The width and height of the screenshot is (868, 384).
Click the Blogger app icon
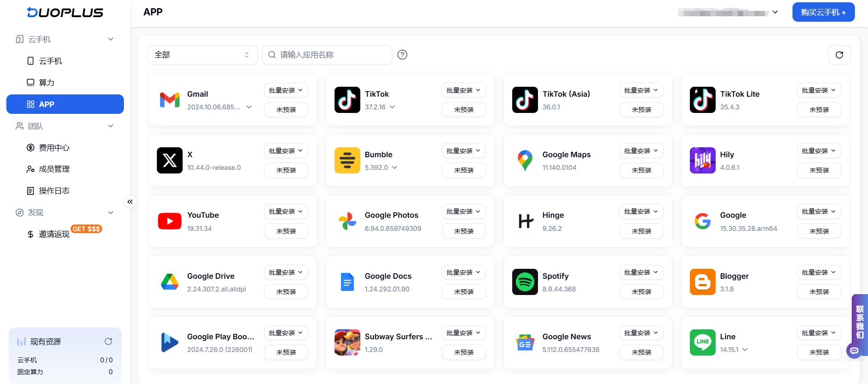tap(703, 282)
